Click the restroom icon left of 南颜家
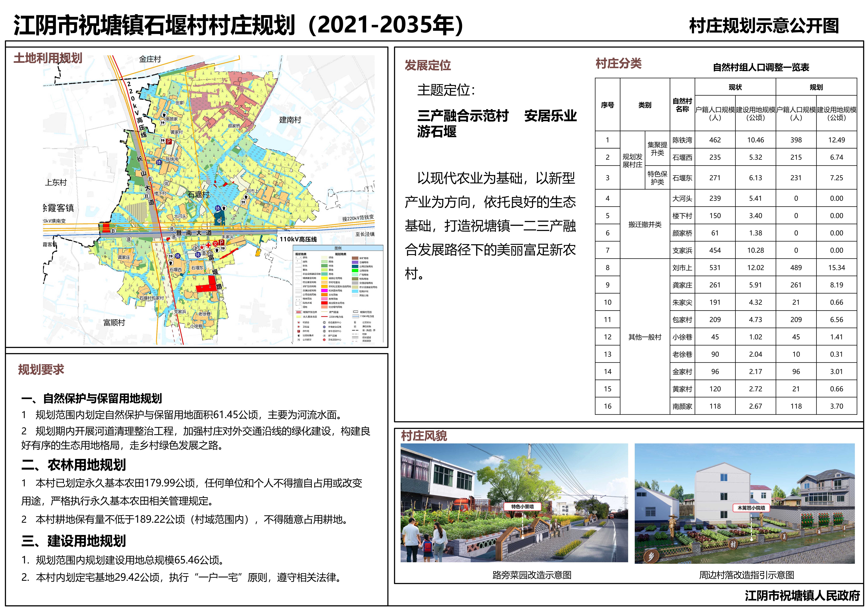Image resolution: width=868 pixels, height=614 pixels. click(163, 123)
